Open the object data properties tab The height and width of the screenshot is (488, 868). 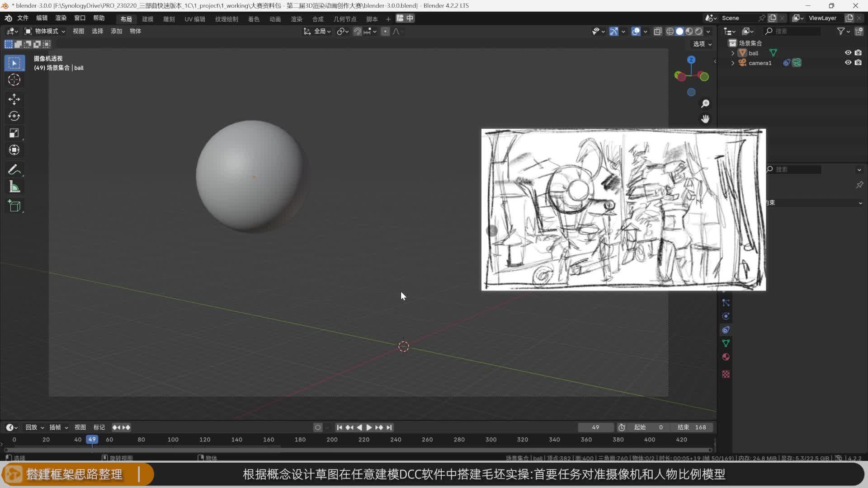point(726,343)
